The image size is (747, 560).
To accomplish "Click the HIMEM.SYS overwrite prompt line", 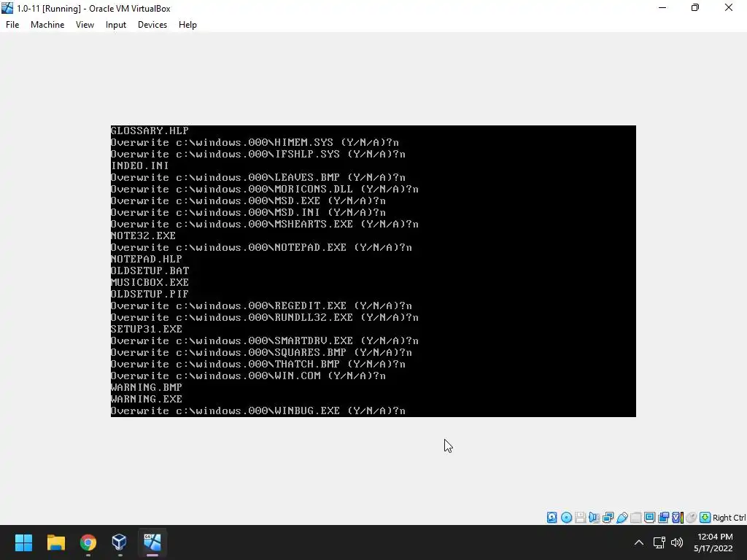I will tap(255, 142).
